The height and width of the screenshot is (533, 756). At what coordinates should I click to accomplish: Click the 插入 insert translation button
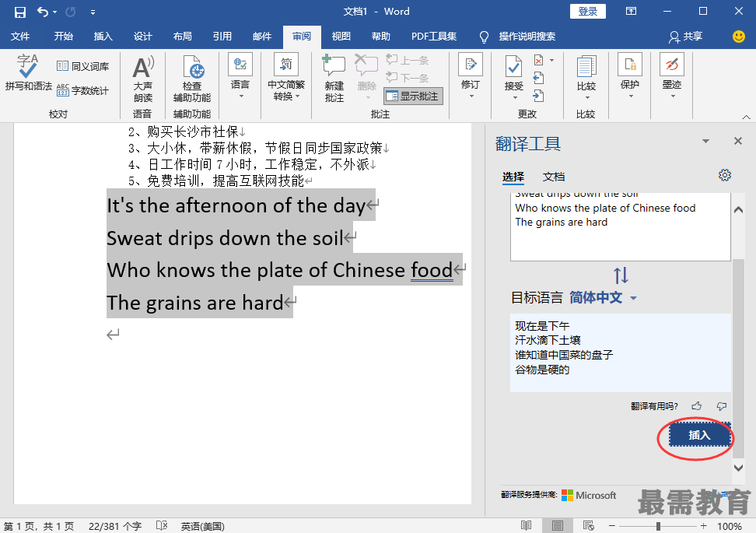(699, 435)
